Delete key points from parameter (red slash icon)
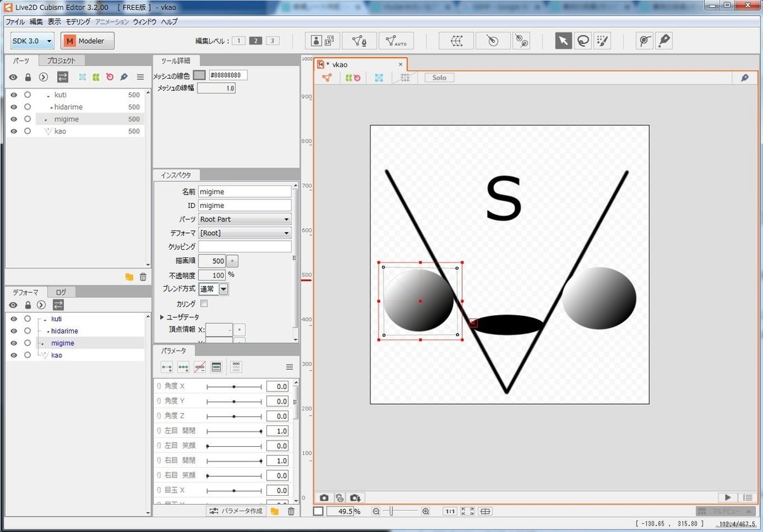The width and height of the screenshot is (763, 532). [199, 367]
